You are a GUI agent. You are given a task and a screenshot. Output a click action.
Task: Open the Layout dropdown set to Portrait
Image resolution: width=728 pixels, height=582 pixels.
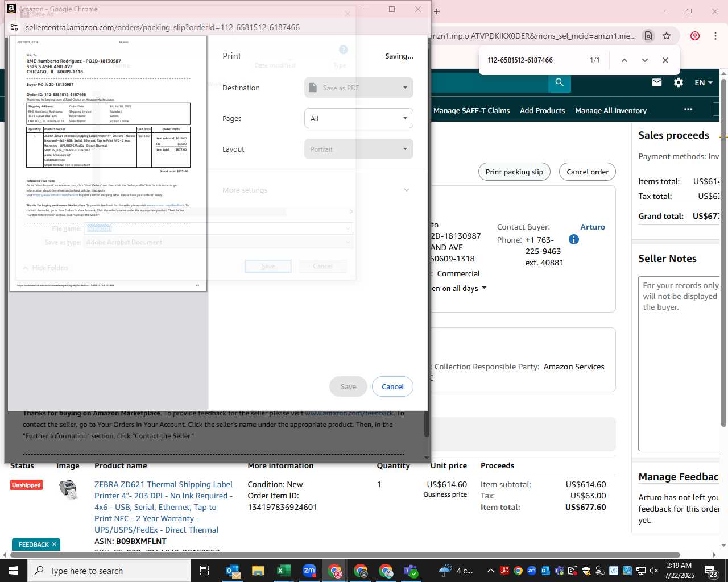pos(358,149)
